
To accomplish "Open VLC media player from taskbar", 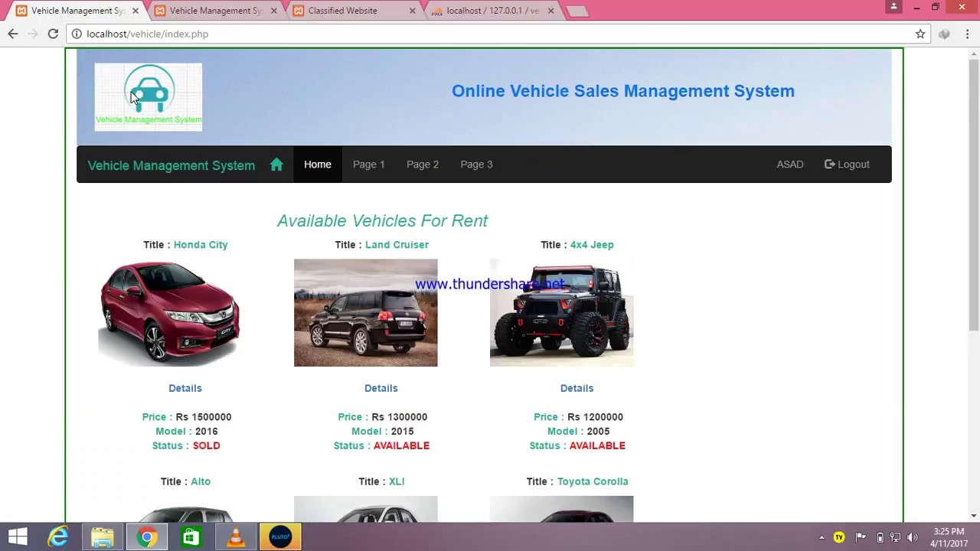I will click(235, 537).
